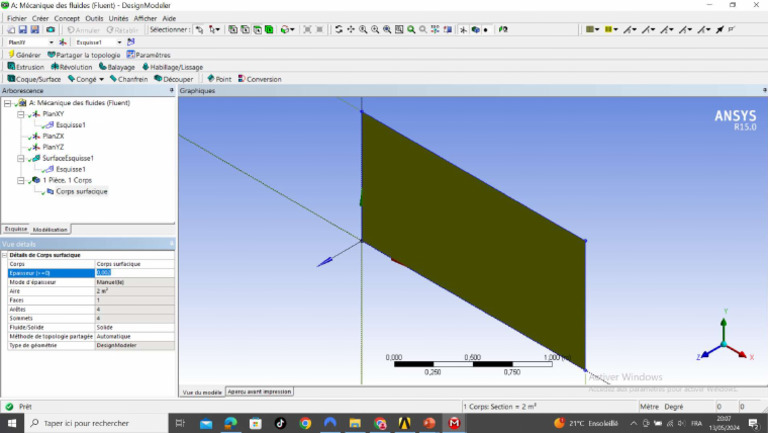The width and height of the screenshot is (768, 433).
Task: Click the Epaisseur value input field
Action: (x=135, y=273)
